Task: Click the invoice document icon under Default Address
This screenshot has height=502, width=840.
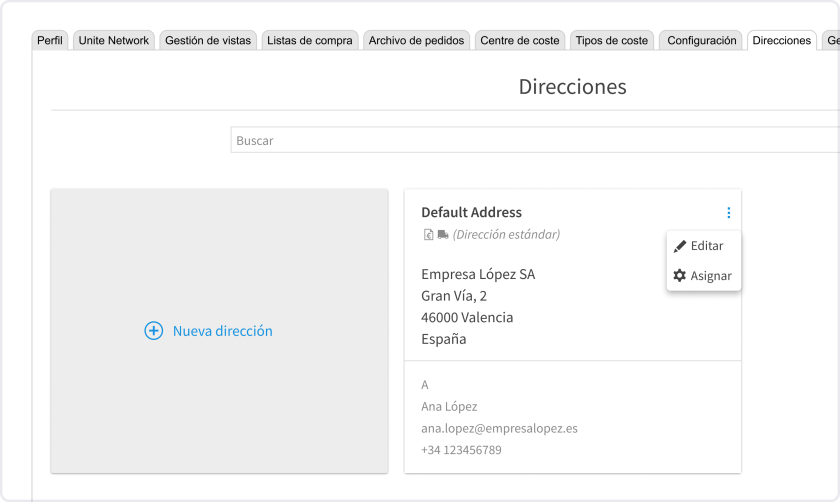Action: 428,235
